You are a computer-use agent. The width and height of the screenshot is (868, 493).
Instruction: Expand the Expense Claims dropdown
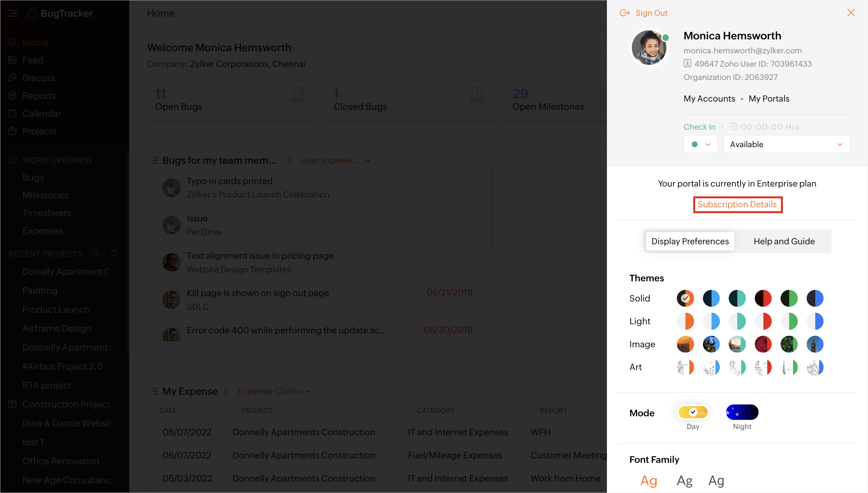[274, 391]
